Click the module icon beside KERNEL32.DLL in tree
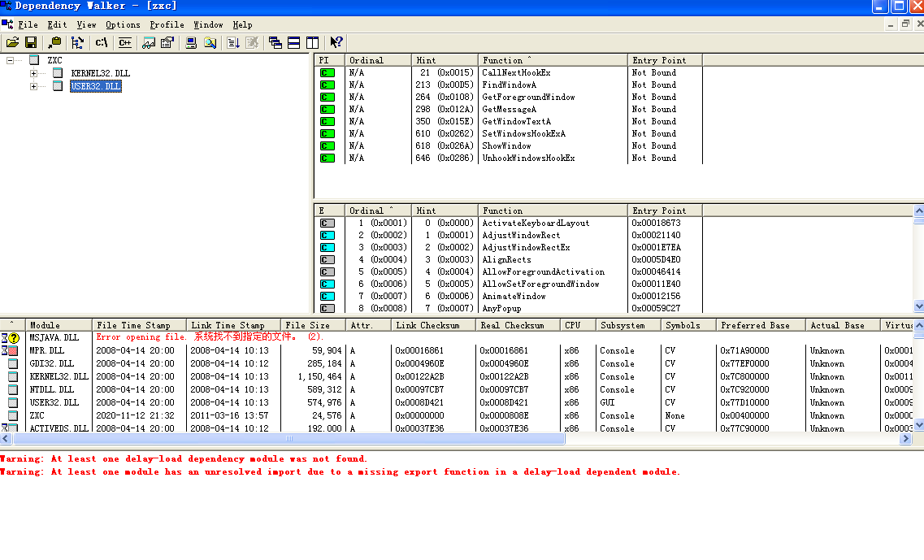The image size is (924, 560). click(x=58, y=73)
